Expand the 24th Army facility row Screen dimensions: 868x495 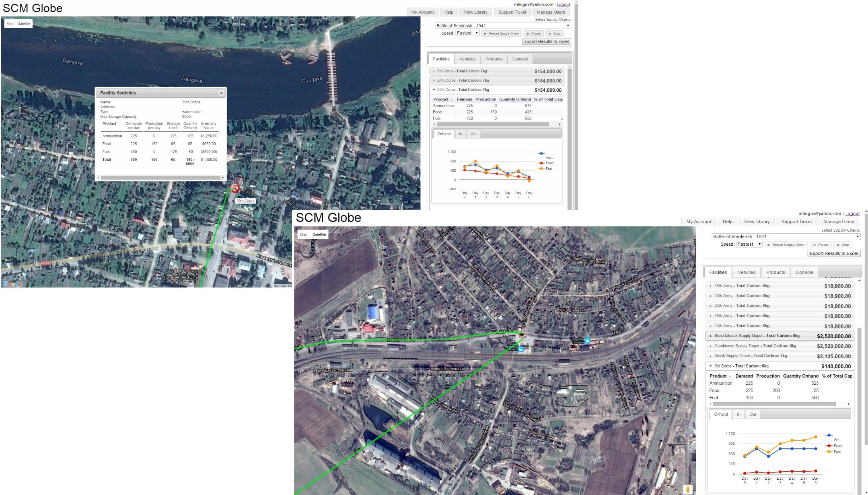780,306
